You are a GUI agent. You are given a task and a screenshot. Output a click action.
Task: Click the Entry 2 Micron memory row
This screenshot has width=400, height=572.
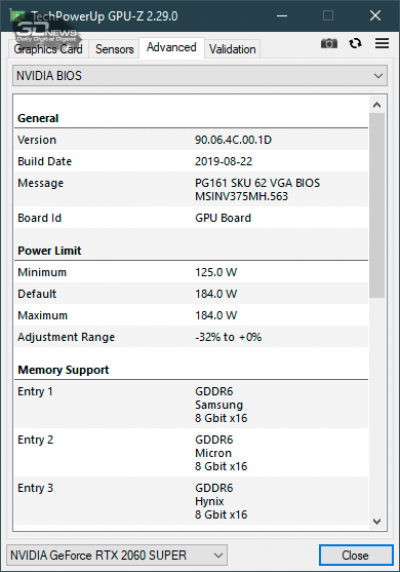(x=191, y=452)
